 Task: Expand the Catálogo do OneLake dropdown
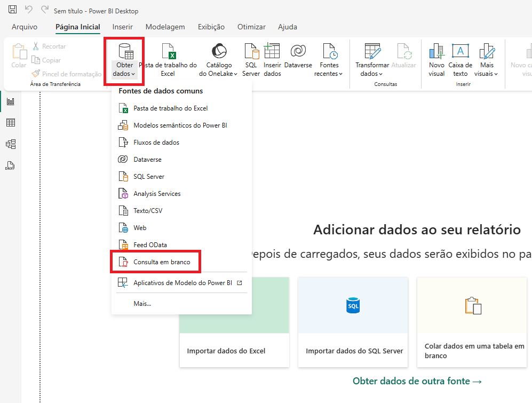235,74
